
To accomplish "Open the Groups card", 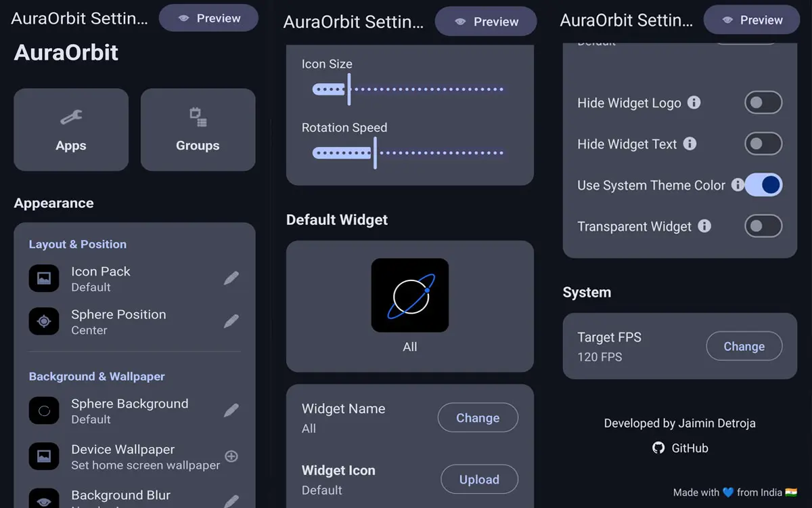I will pos(198,129).
